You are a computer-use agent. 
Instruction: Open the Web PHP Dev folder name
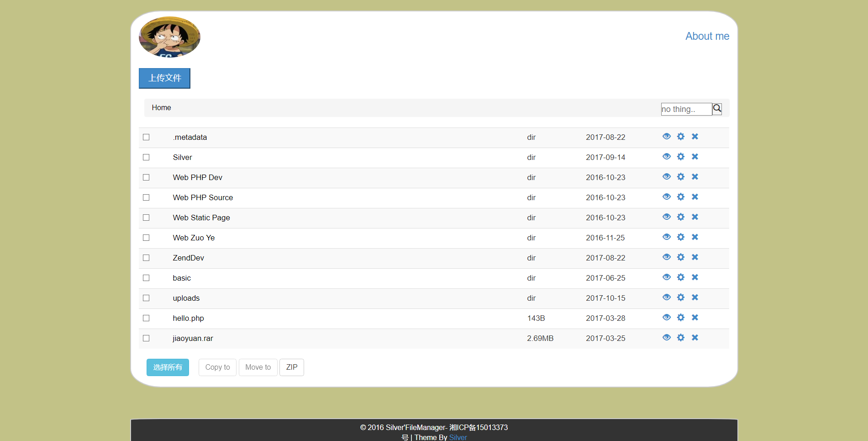click(197, 177)
